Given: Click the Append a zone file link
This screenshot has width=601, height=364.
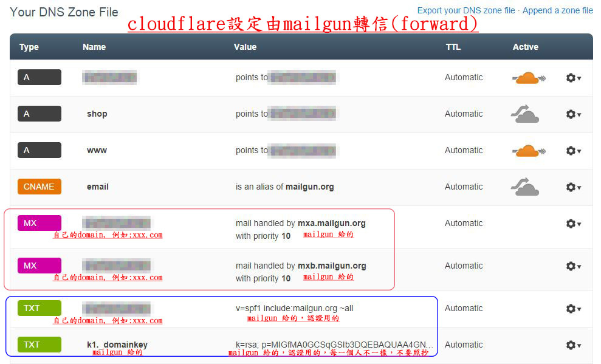Looking at the screenshot, I should 558,11.
